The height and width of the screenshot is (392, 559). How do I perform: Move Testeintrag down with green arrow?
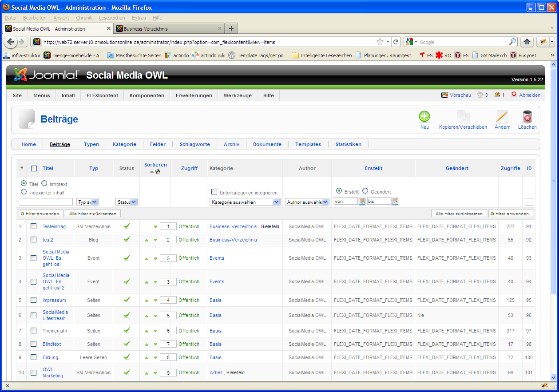click(x=155, y=227)
